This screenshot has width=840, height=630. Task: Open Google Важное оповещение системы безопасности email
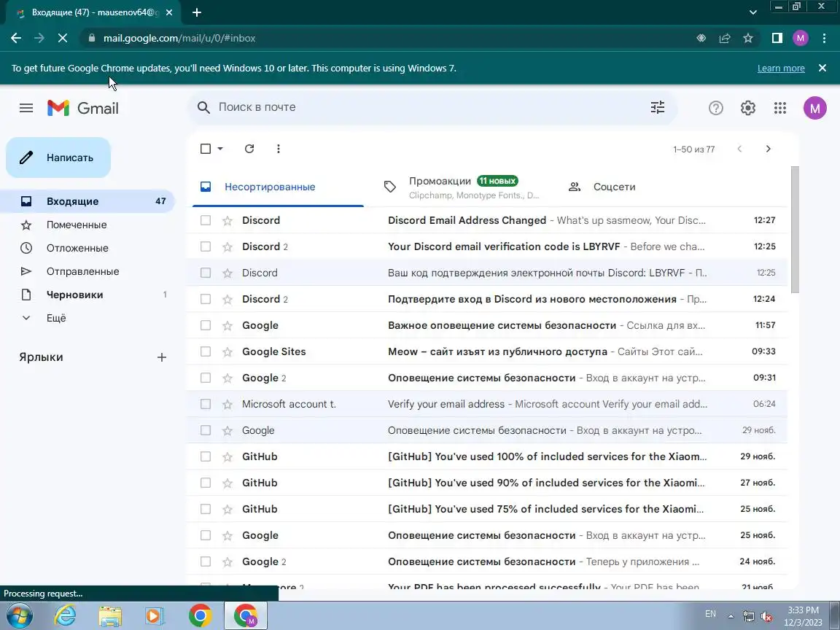point(487,325)
